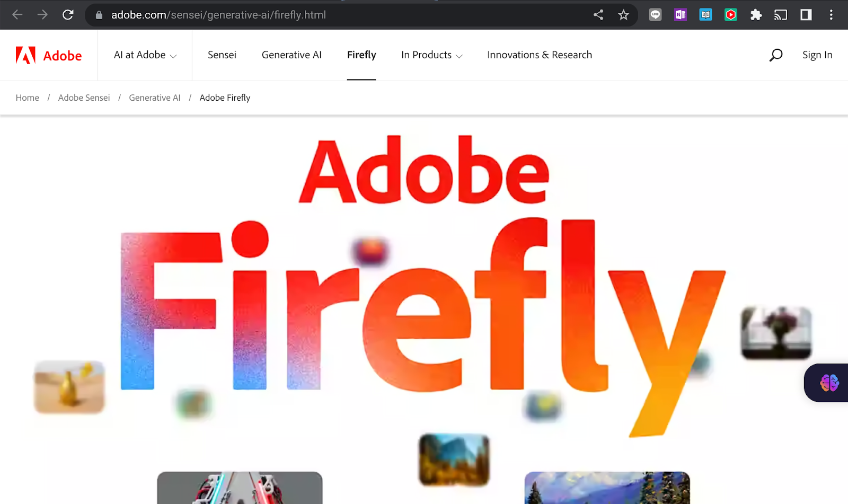Screen dimensions: 848x504
Task: Click the large Adobe Firefly hero title
Action: [423, 286]
